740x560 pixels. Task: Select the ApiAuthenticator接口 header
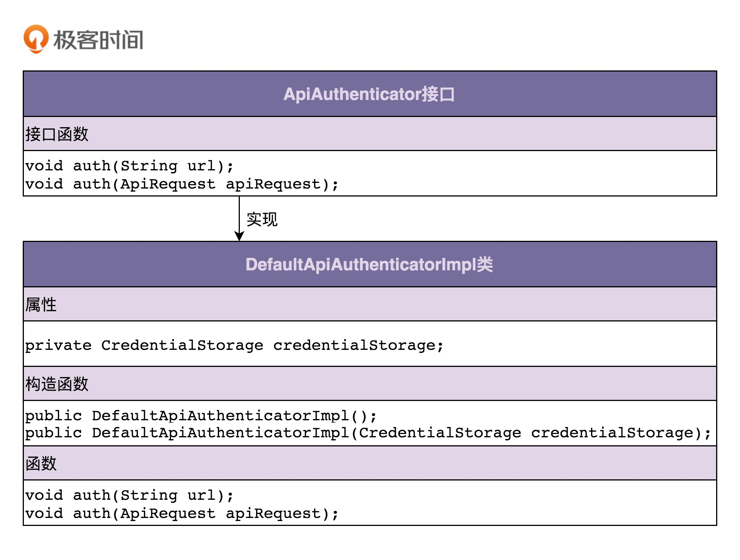[x=369, y=94]
